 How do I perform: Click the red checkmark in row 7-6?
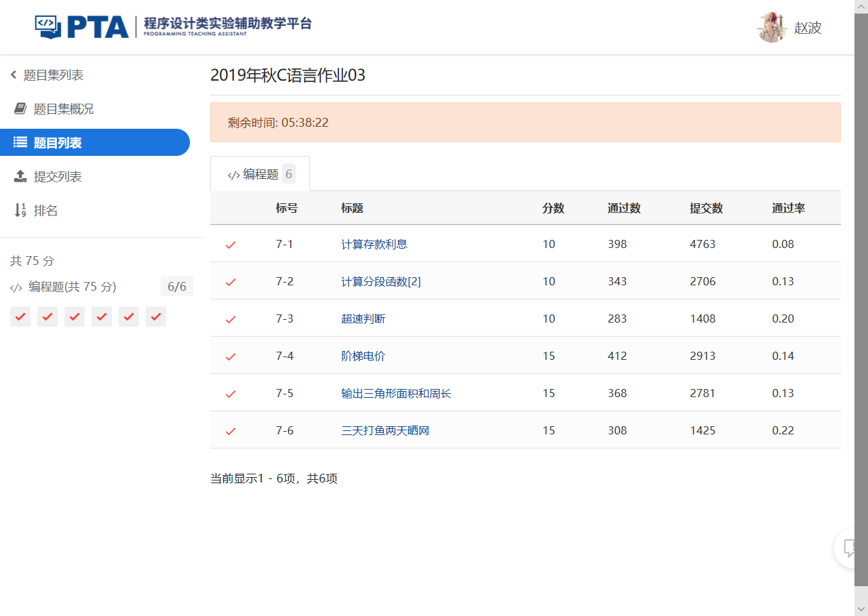(x=231, y=431)
